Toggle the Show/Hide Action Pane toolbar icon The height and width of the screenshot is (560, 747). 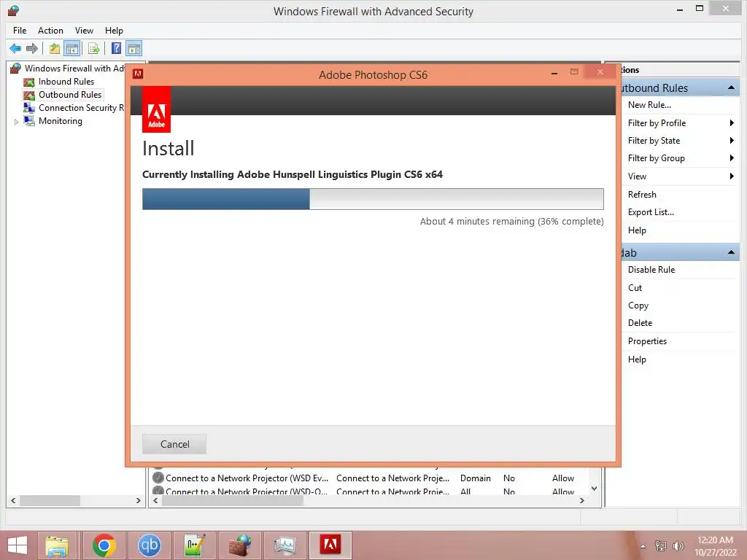point(134,48)
